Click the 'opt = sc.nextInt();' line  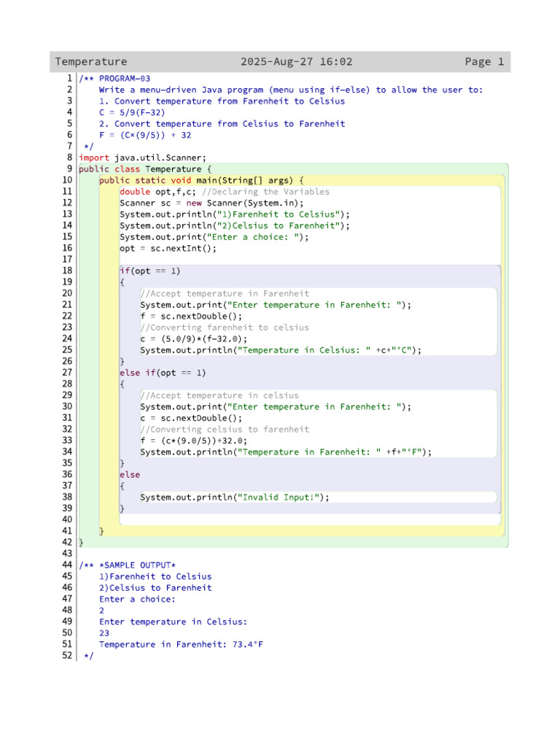click(x=168, y=249)
